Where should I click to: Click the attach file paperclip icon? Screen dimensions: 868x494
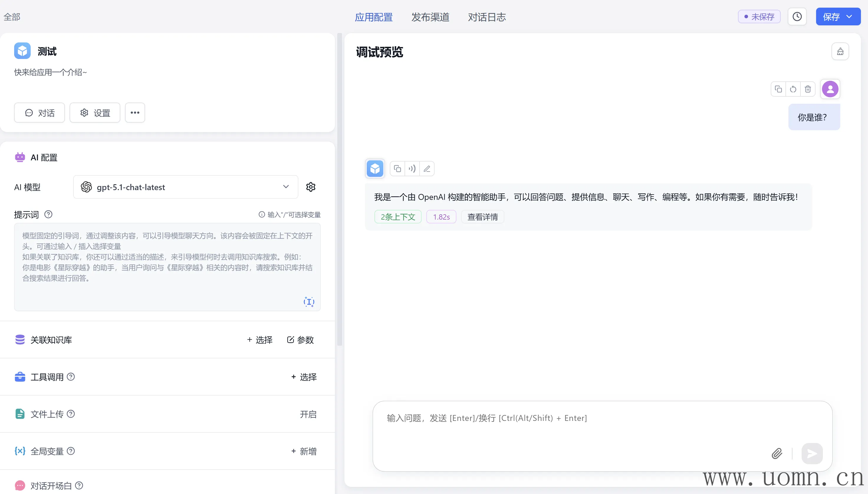click(x=777, y=453)
